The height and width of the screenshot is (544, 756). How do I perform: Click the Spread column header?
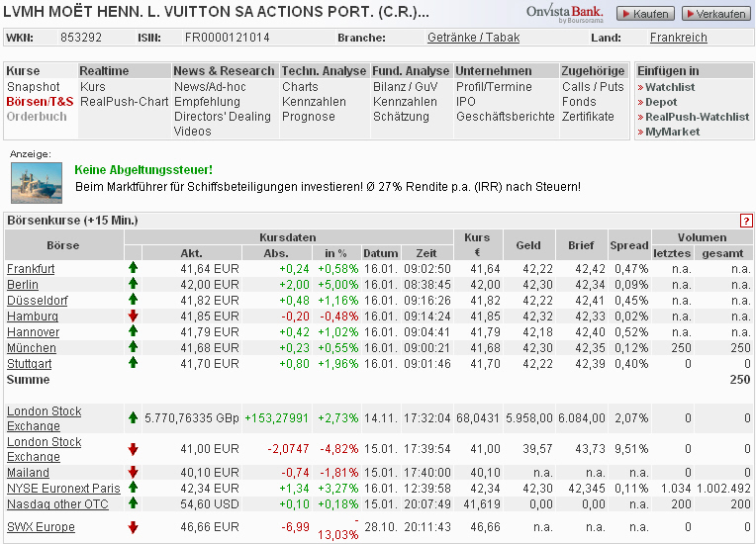(x=628, y=245)
